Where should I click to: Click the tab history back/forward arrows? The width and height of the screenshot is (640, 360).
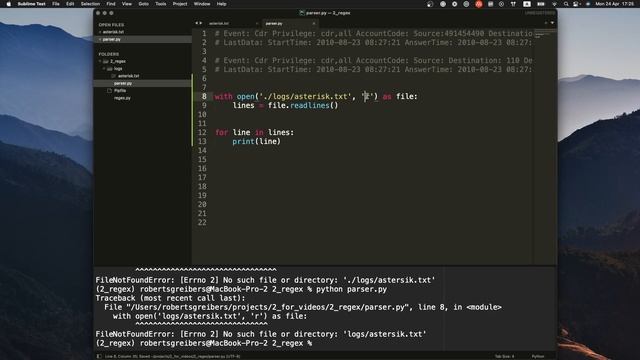point(198,23)
